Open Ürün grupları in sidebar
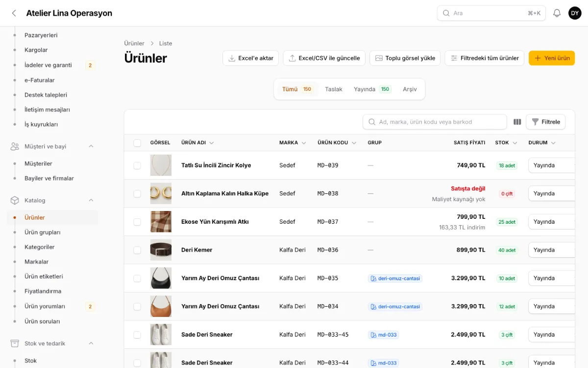The image size is (588, 368). pos(43,233)
